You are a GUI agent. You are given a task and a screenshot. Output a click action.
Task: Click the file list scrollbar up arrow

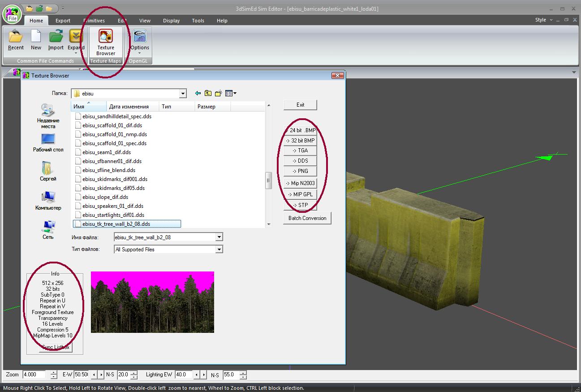[x=269, y=105]
